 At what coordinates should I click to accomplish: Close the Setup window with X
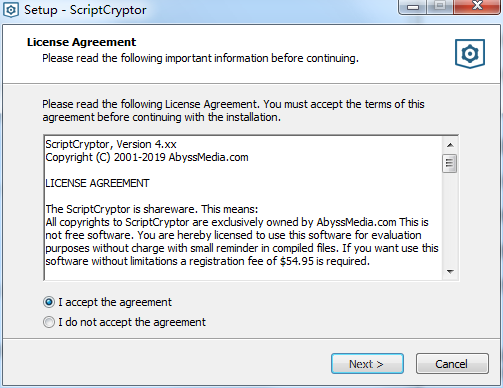478,6
